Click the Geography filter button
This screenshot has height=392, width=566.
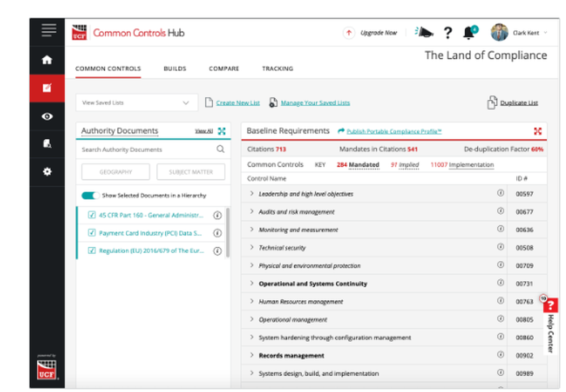coord(115,172)
